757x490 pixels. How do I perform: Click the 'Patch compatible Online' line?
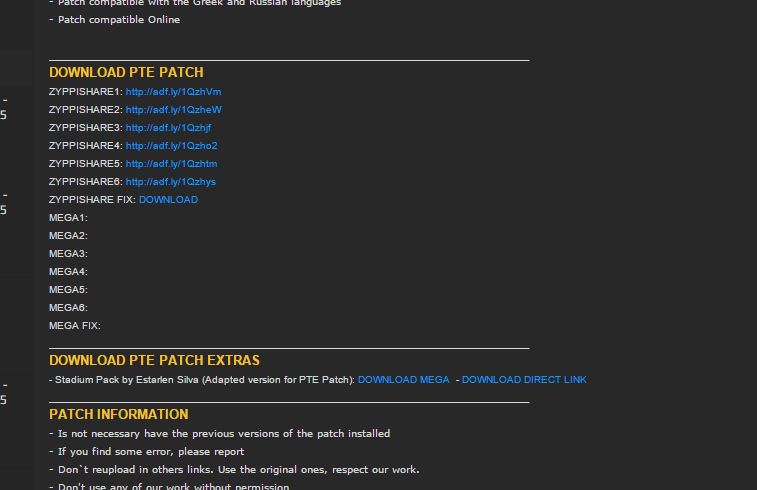(x=115, y=20)
